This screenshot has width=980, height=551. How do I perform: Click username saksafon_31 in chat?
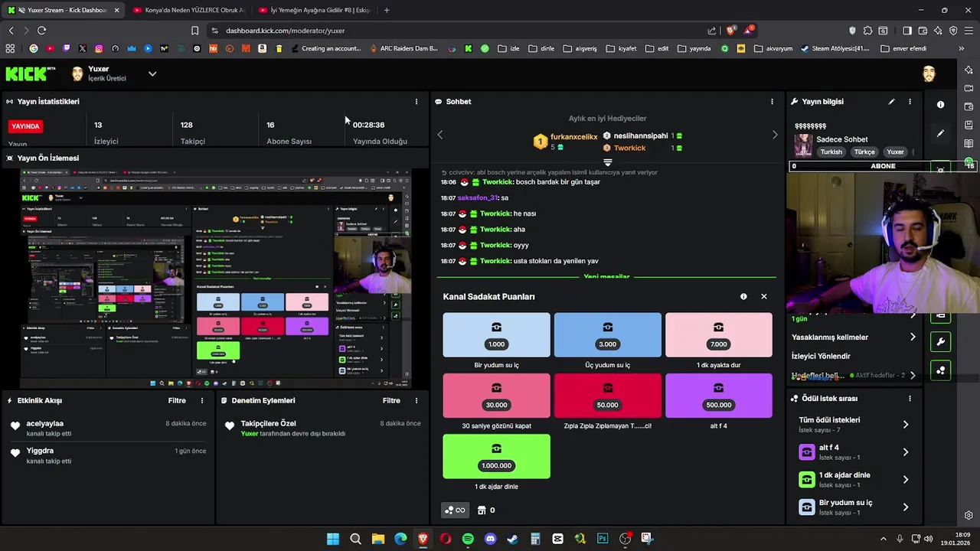(x=478, y=197)
